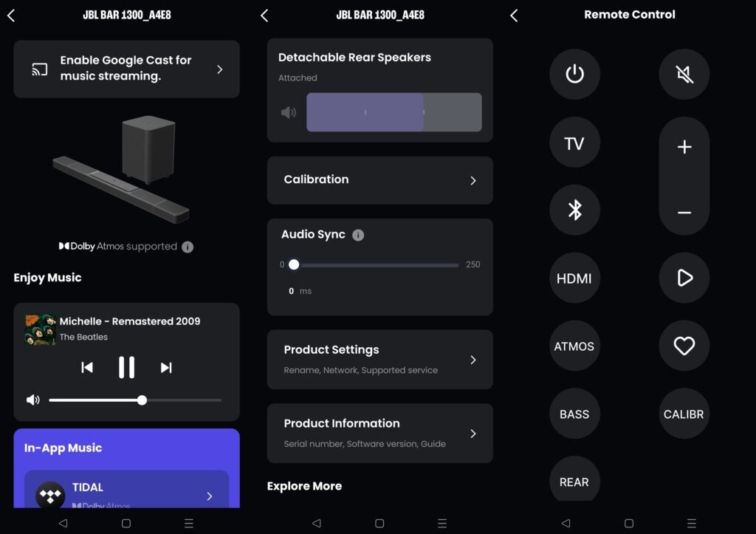Select the Enjoy Music heading

(x=47, y=278)
